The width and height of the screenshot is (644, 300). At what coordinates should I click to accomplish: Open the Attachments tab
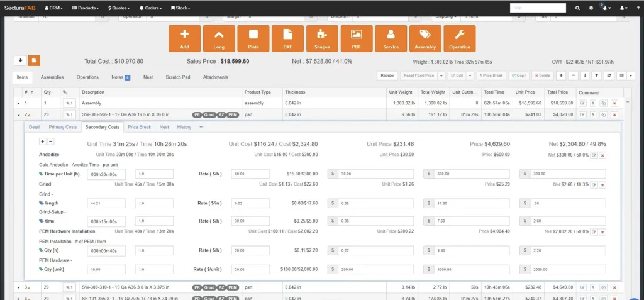pos(215,77)
